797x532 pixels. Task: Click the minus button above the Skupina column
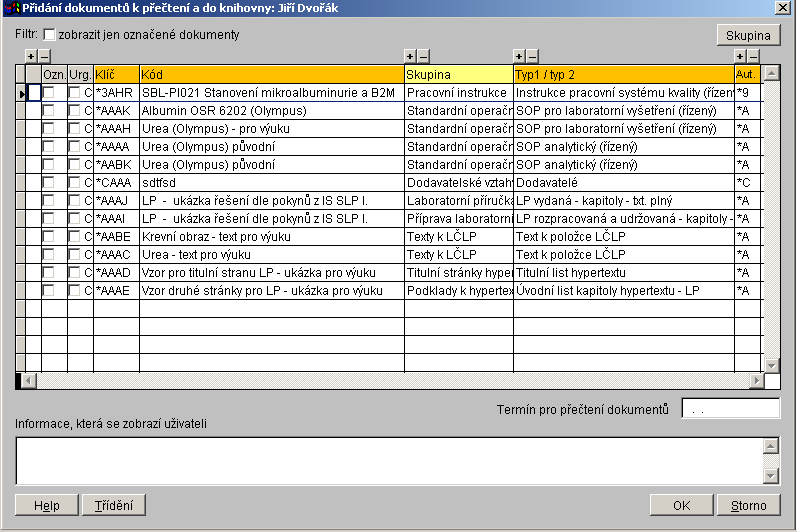[423, 56]
